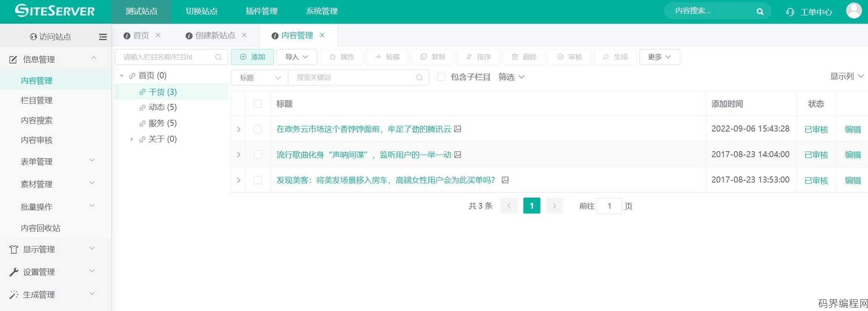The height and width of the screenshot is (311, 868).
Task: Toggle the sidebar collapse hamburger icon
Action: tap(103, 37)
